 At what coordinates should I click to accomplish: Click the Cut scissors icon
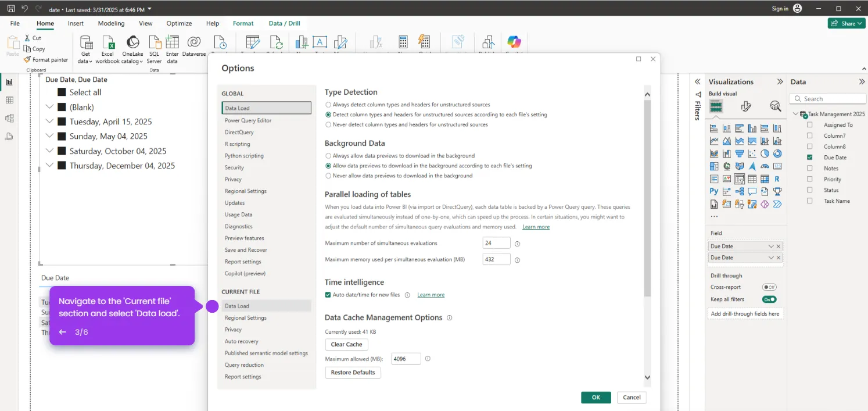27,38
